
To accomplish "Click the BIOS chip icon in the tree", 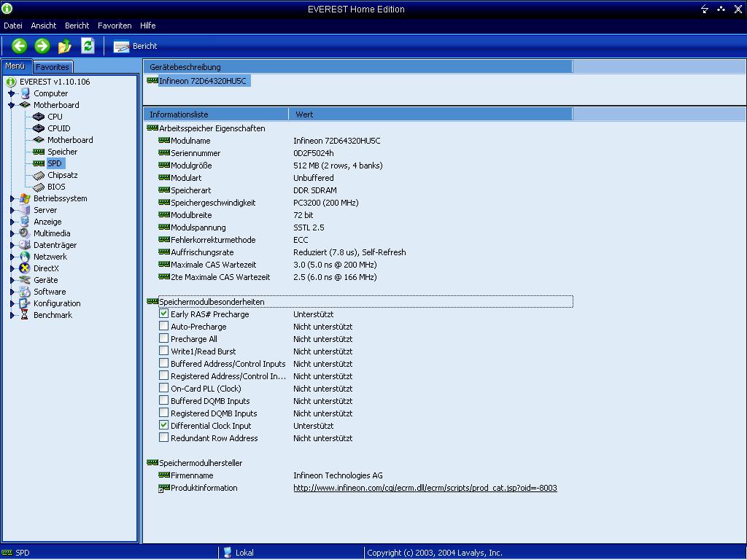I will click(x=39, y=187).
